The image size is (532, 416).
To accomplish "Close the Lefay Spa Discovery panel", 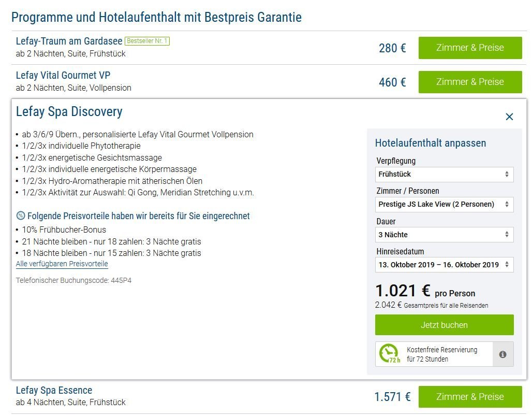I will 509,117.
